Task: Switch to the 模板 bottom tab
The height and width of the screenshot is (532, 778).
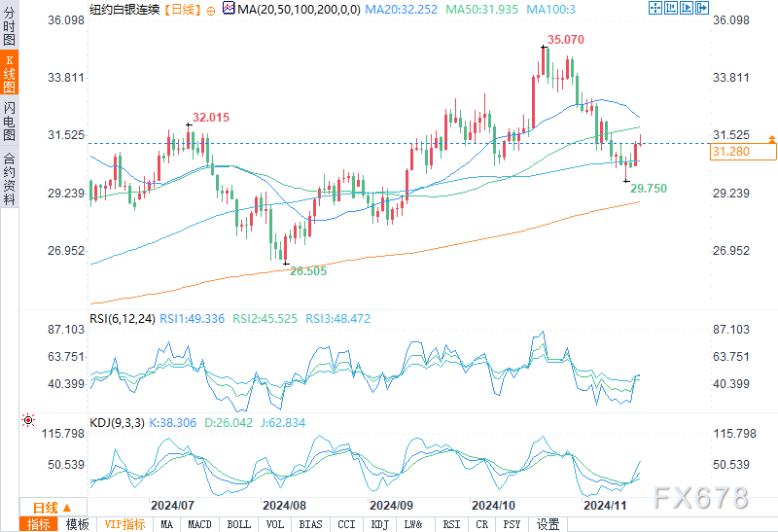Action: [x=78, y=524]
